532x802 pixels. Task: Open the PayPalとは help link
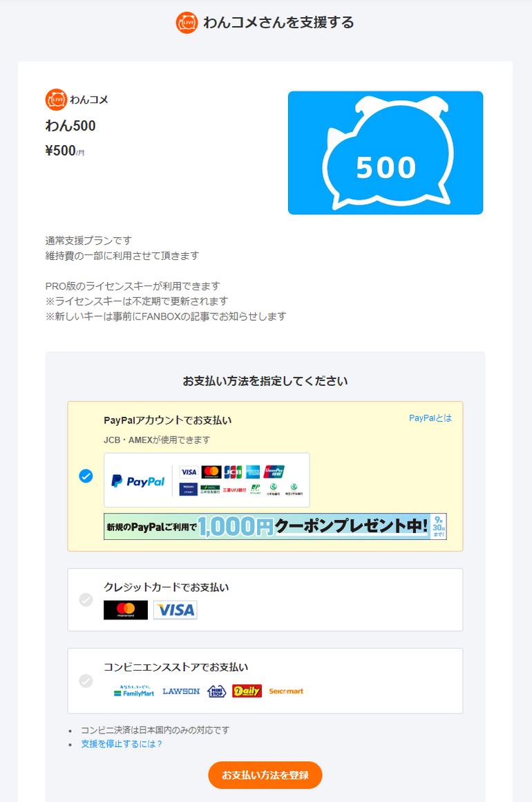430,418
